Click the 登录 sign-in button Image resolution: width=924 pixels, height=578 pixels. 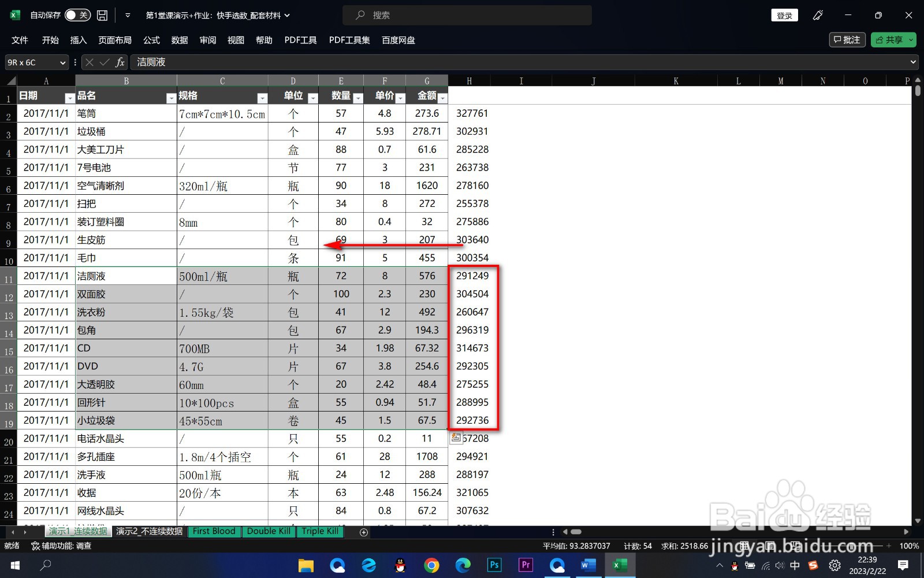[x=784, y=16]
